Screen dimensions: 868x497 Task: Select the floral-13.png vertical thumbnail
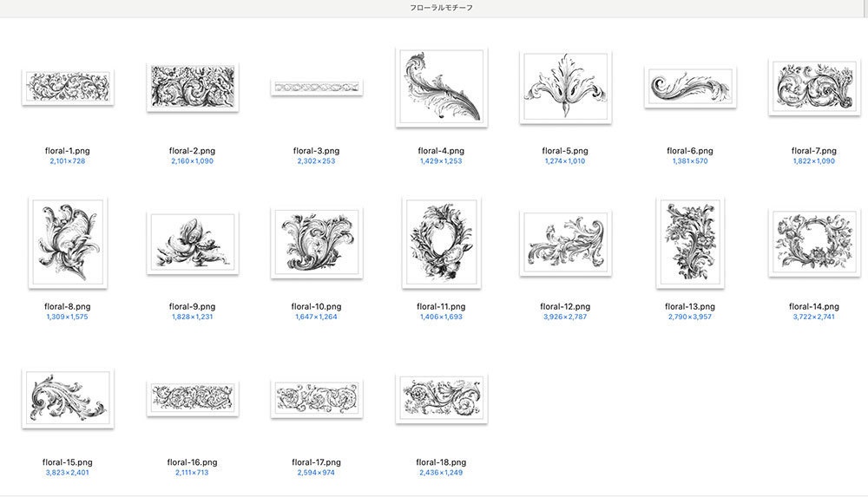point(690,242)
